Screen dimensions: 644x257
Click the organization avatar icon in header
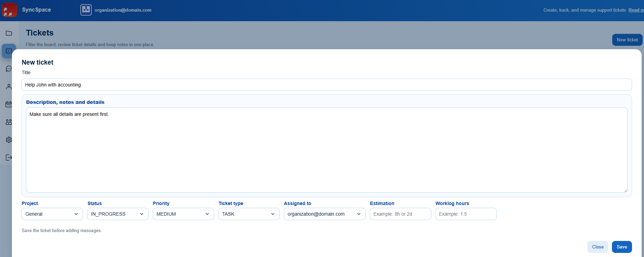pyautogui.click(x=86, y=10)
